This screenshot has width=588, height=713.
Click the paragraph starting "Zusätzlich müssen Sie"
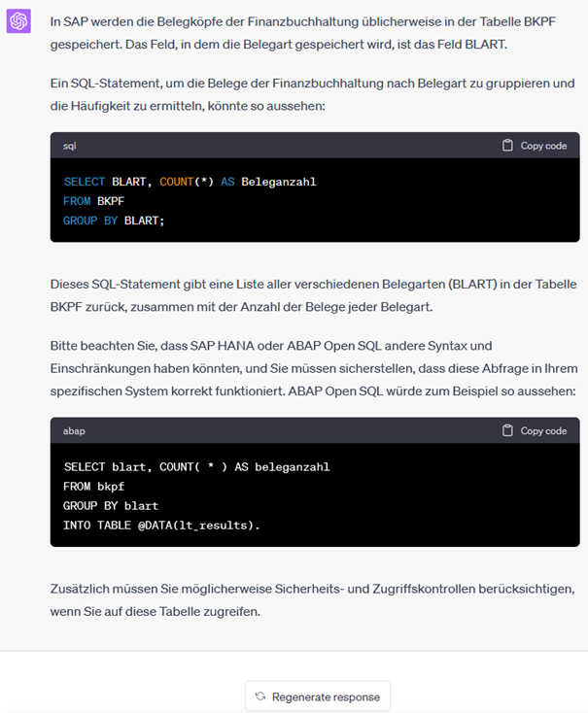click(311, 600)
